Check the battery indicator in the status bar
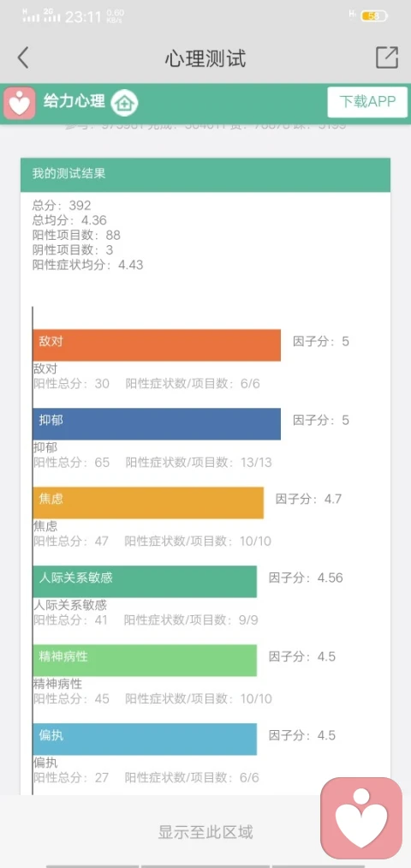This screenshot has width=411, height=868. click(x=373, y=16)
